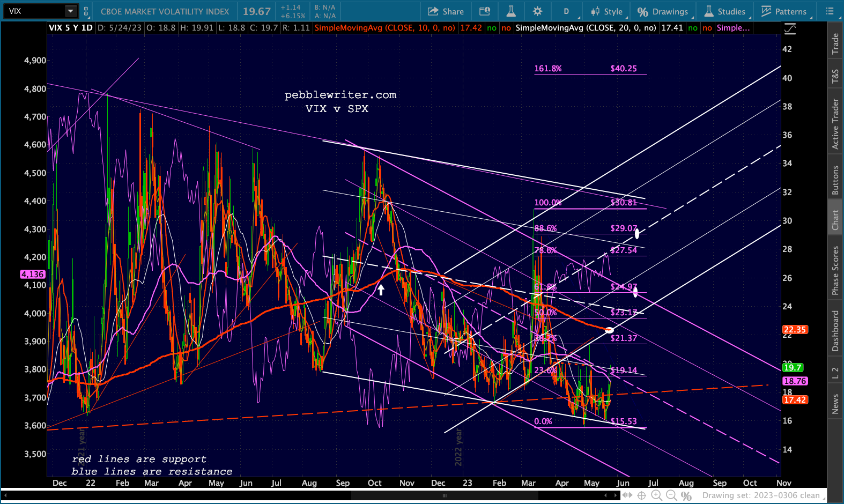Open the chart info card icon

click(x=485, y=11)
